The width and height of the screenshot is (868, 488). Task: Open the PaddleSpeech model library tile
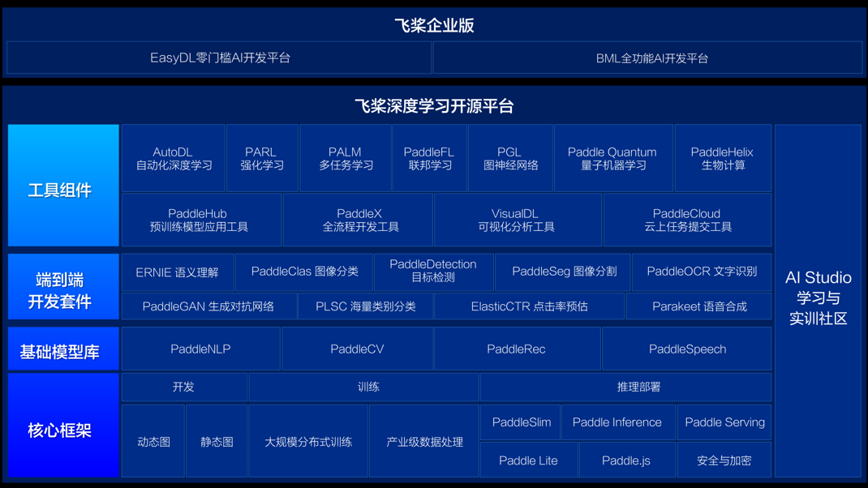pyautogui.click(x=687, y=349)
